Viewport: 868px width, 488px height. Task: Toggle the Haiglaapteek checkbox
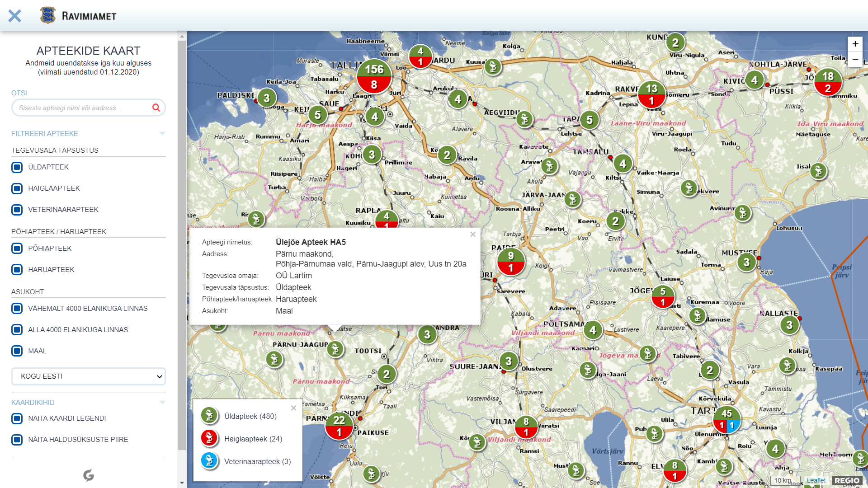pos(17,188)
